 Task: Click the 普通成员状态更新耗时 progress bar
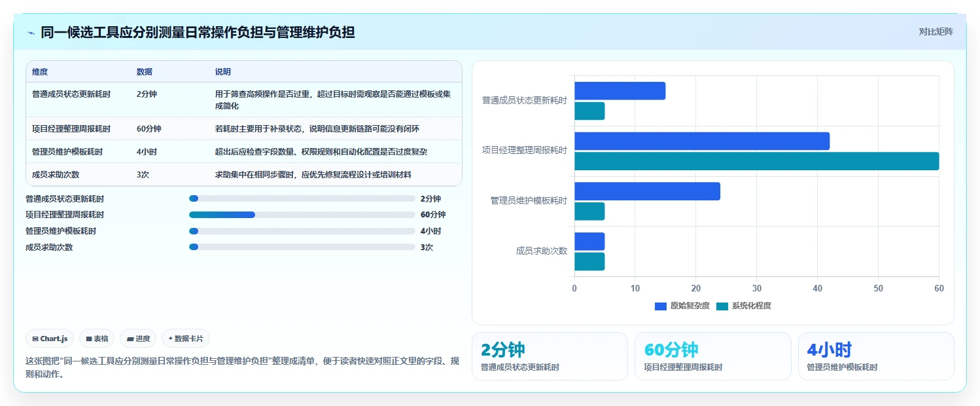pos(302,198)
